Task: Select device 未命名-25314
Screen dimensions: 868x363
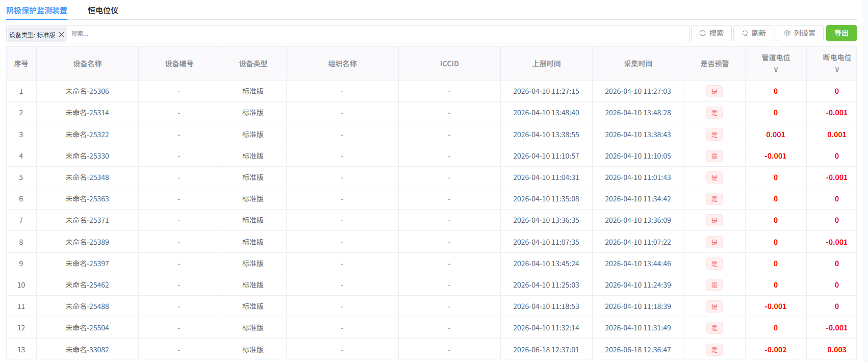Action: coord(87,113)
